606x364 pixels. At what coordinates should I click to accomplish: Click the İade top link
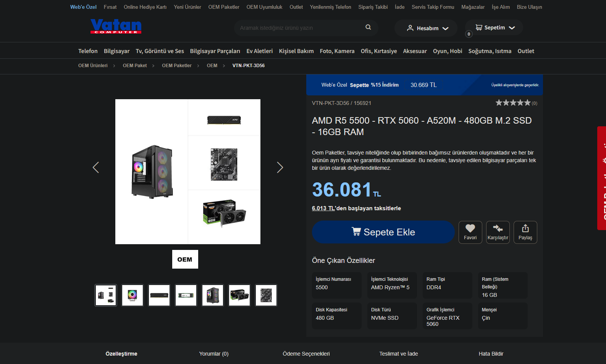(x=400, y=7)
